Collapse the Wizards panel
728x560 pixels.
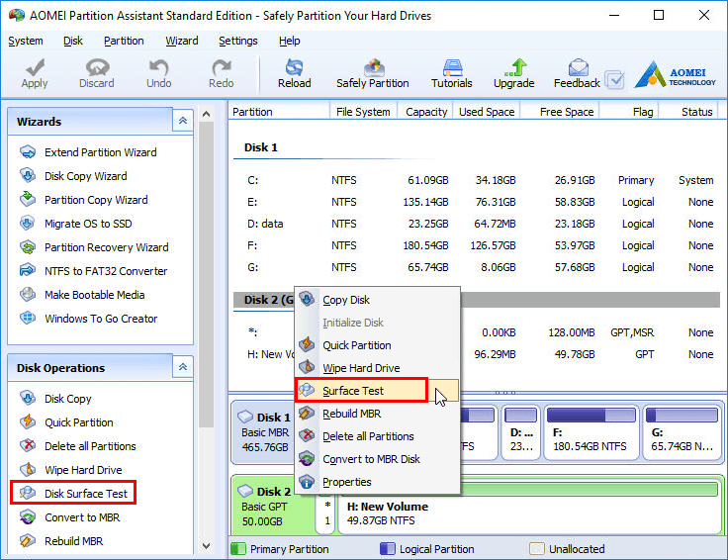click(x=183, y=121)
